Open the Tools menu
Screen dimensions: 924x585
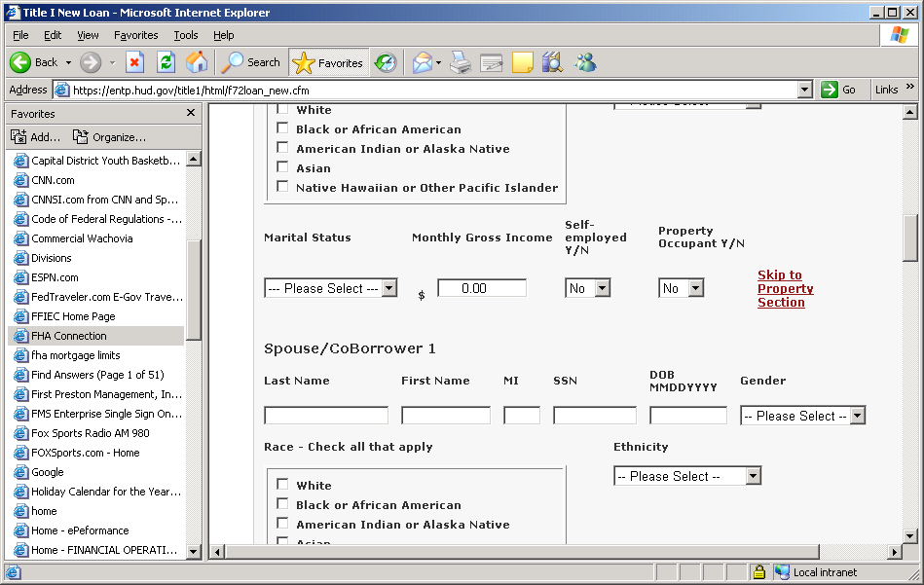pos(186,35)
